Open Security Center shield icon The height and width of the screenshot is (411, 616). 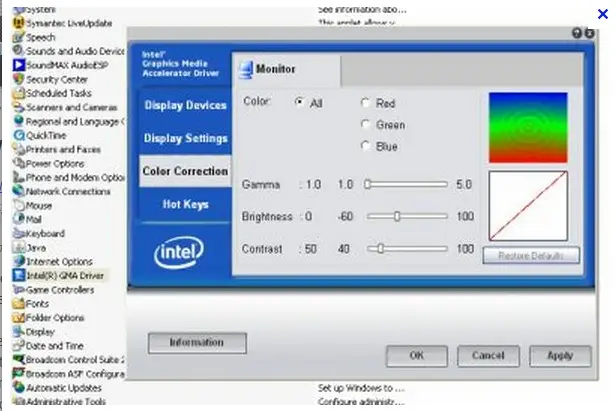point(18,79)
